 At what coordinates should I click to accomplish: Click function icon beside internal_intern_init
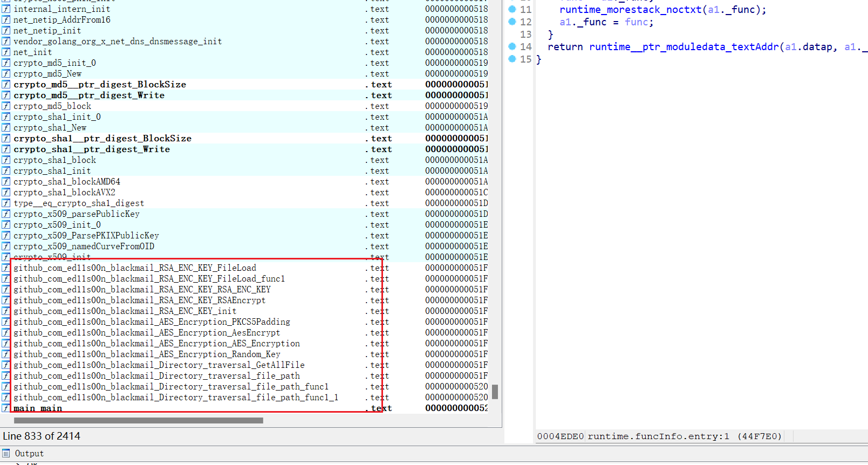(6, 9)
